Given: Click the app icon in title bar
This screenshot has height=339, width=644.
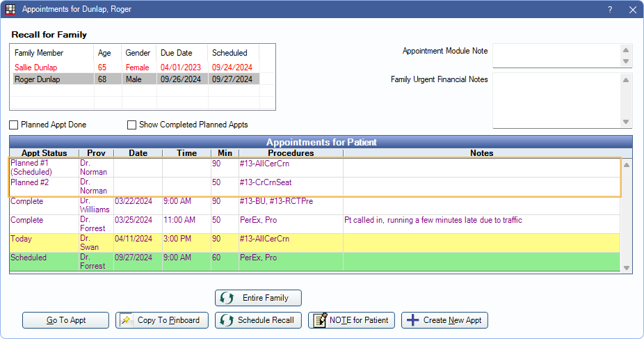Looking at the screenshot, I should click(10, 10).
